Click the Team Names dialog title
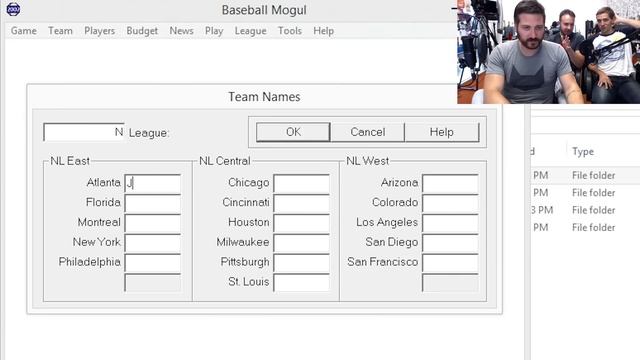Image resolution: width=640 pixels, height=360 pixels. pos(264,97)
